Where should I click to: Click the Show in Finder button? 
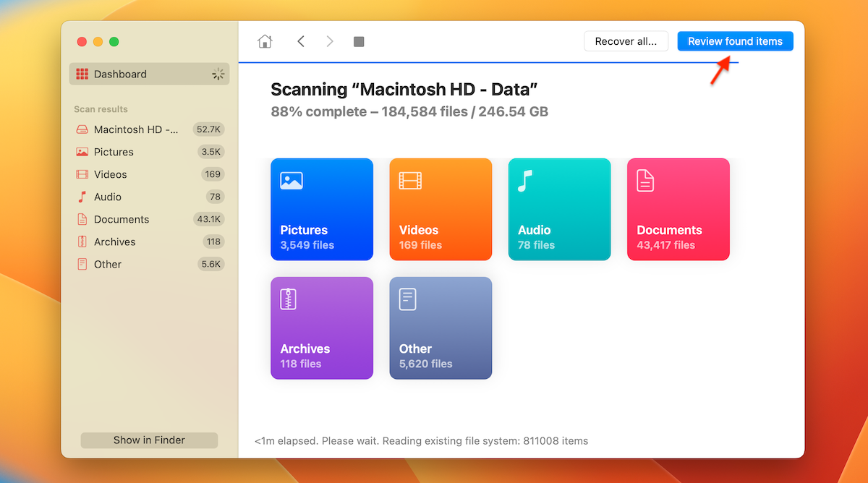[x=149, y=440]
